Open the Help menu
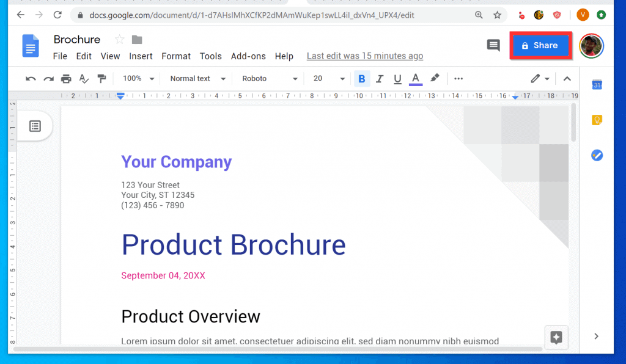 [x=284, y=56]
